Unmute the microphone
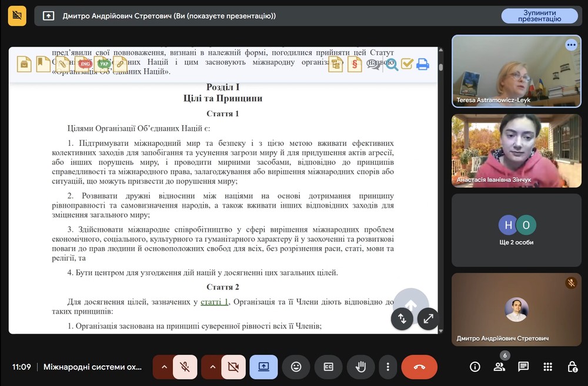The image size is (588, 386). [x=185, y=367]
